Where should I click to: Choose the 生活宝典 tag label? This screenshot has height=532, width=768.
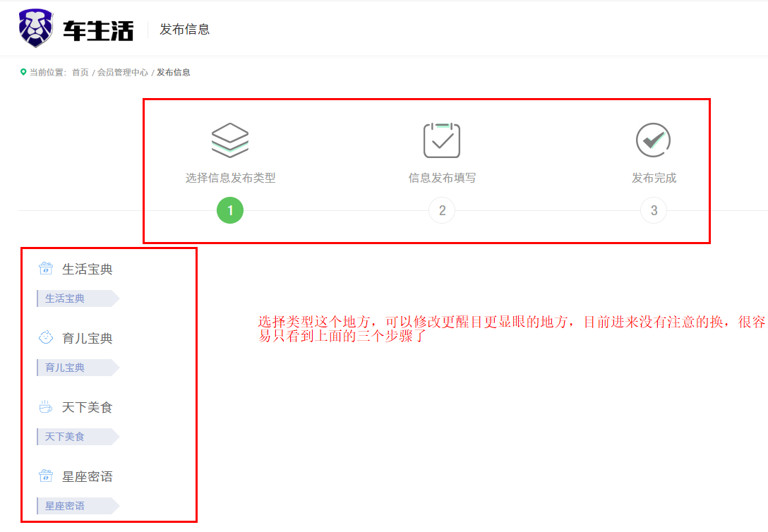65,298
